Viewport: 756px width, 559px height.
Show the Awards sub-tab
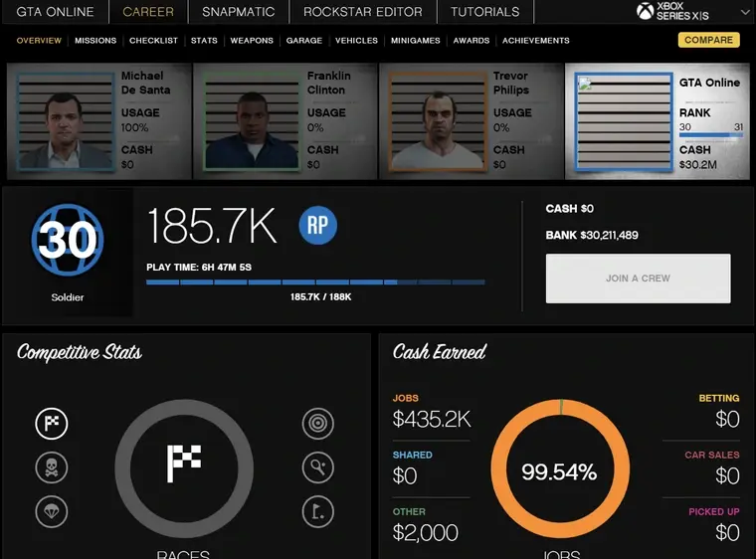[x=472, y=41]
